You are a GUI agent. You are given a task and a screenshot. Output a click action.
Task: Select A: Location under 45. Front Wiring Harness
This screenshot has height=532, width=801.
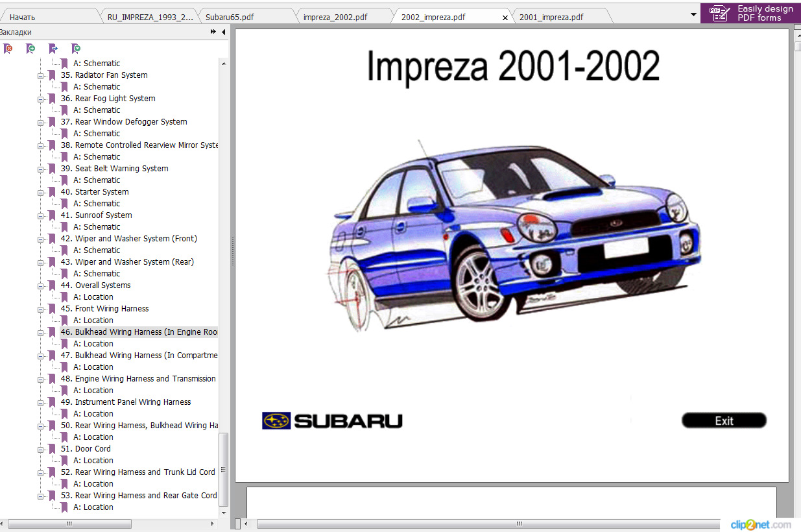click(x=93, y=320)
